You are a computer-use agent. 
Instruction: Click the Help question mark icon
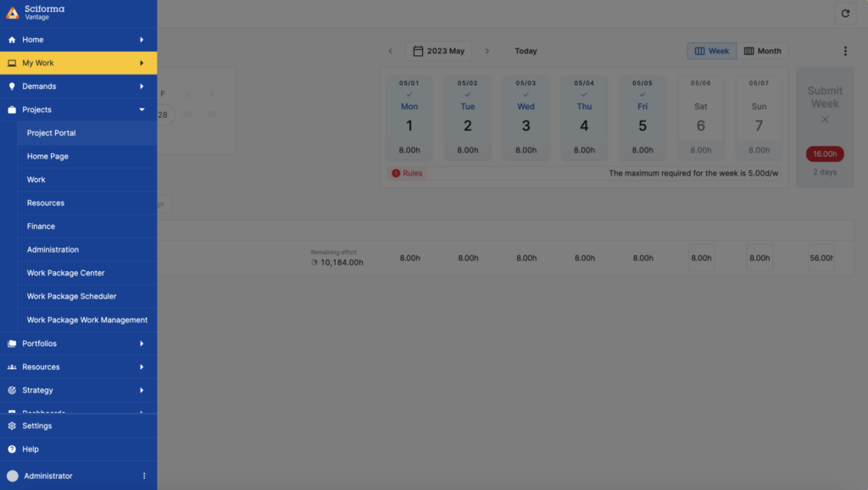click(12, 449)
